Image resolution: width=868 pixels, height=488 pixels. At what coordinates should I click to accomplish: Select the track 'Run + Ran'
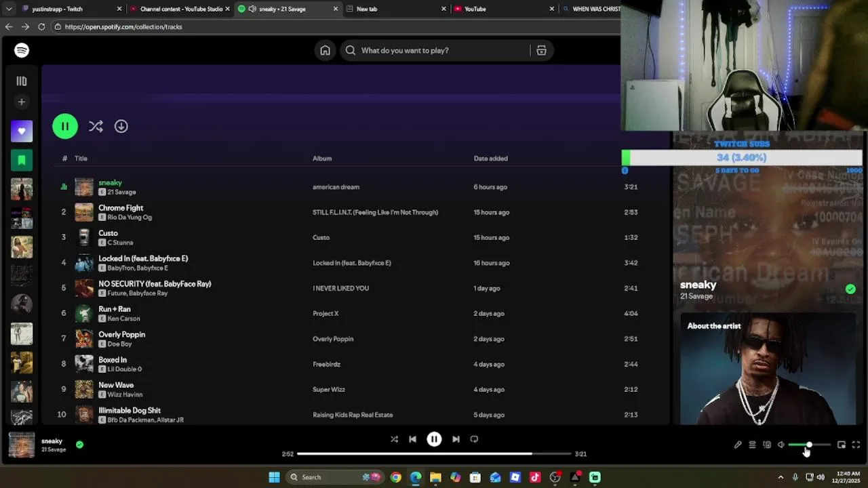point(115,309)
